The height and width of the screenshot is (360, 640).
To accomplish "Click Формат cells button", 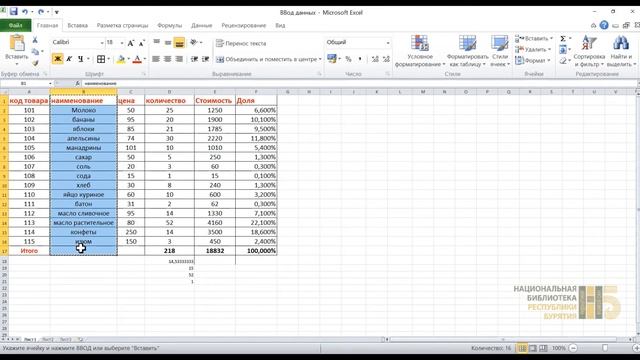I will click(x=532, y=60).
